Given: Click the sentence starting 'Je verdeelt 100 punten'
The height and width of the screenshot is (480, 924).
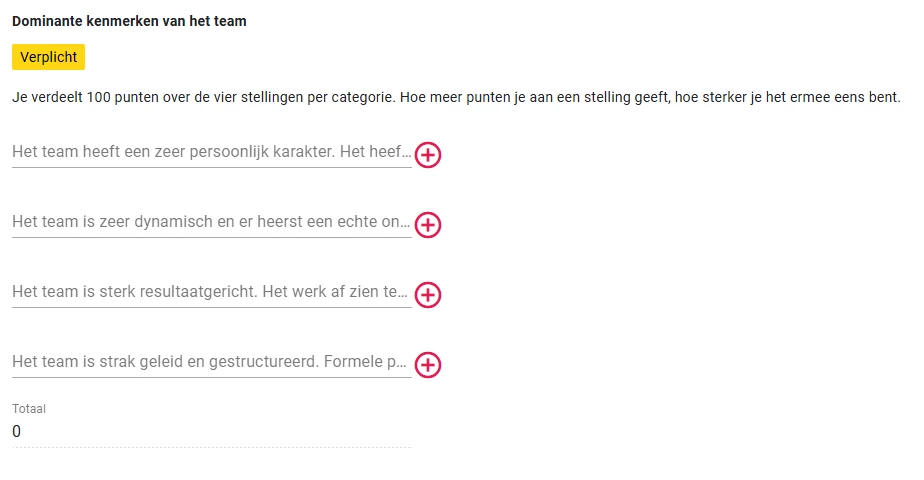Looking at the screenshot, I should point(203,97).
